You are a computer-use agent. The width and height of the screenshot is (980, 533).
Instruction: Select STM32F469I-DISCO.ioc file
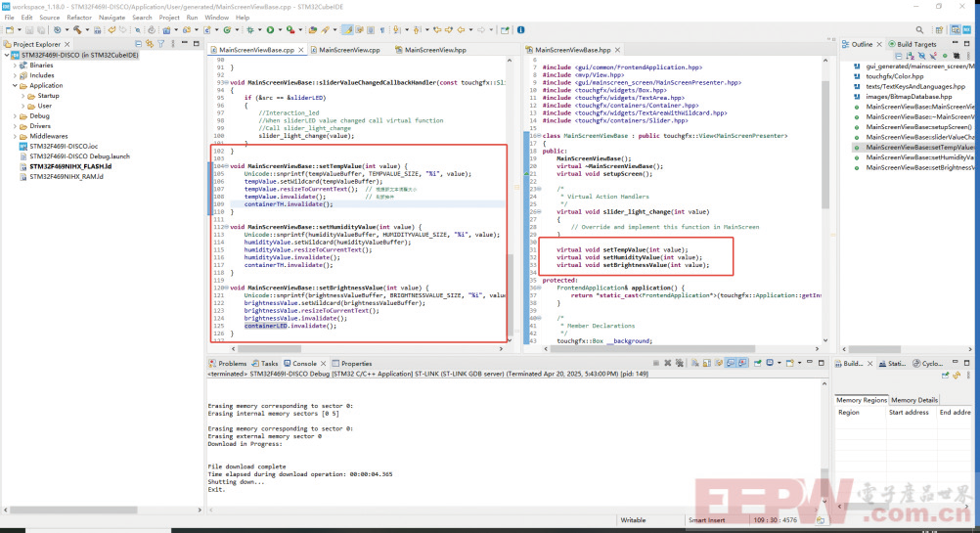click(x=64, y=147)
